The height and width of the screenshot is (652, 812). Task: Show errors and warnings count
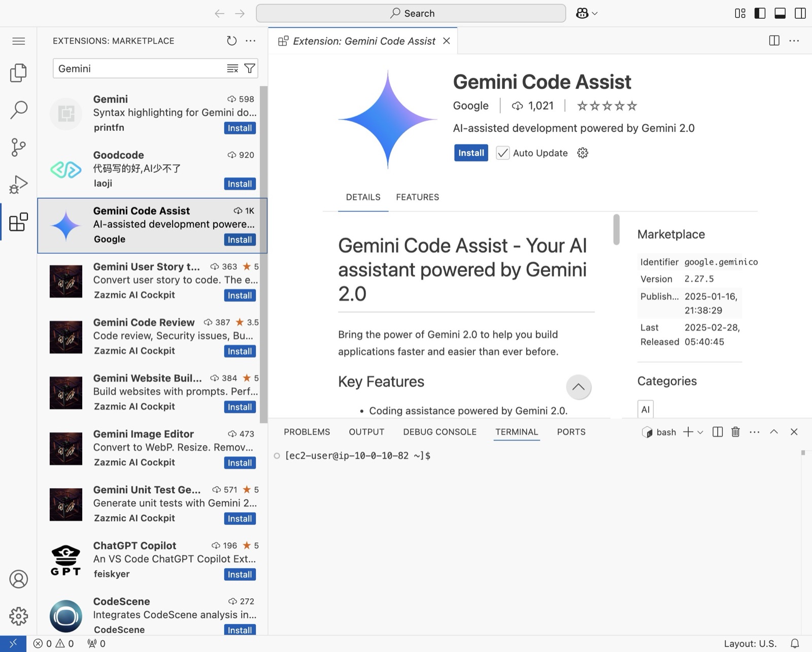(x=53, y=643)
